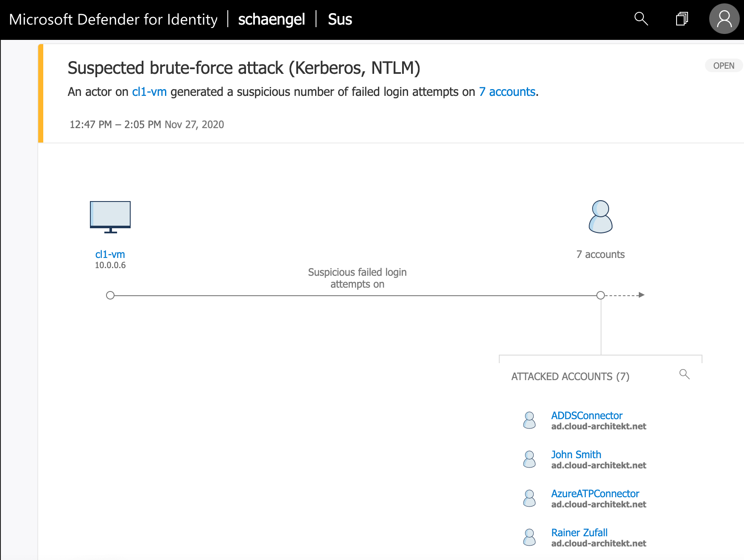Open the John Smith account link
744x560 pixels.
[576, 454]
